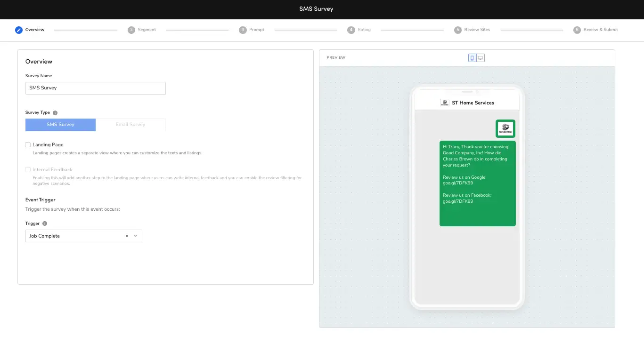Viewport: 644px width, 343px height.
Task: Click the info icon next to Trigger
Action: point(45,223)
